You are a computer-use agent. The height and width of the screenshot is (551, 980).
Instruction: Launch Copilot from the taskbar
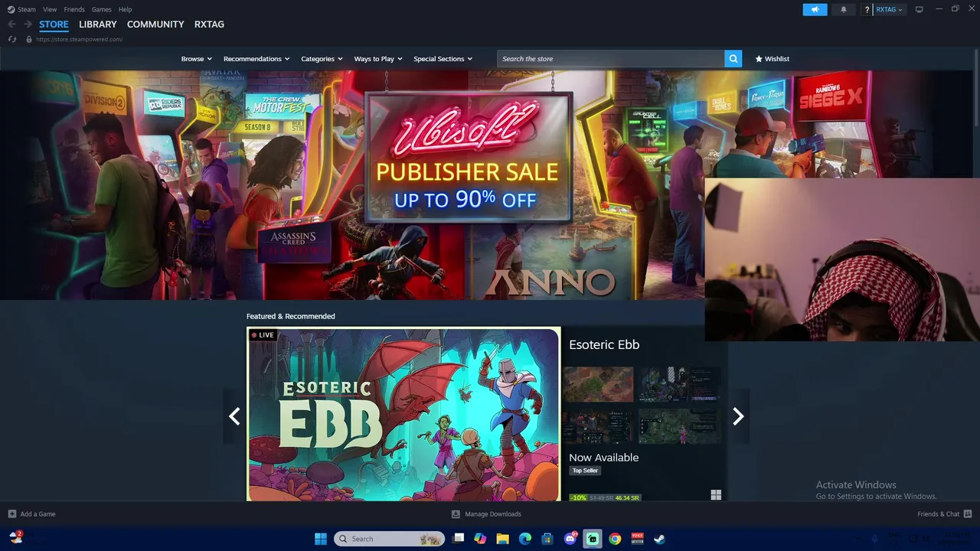point(481,539)
